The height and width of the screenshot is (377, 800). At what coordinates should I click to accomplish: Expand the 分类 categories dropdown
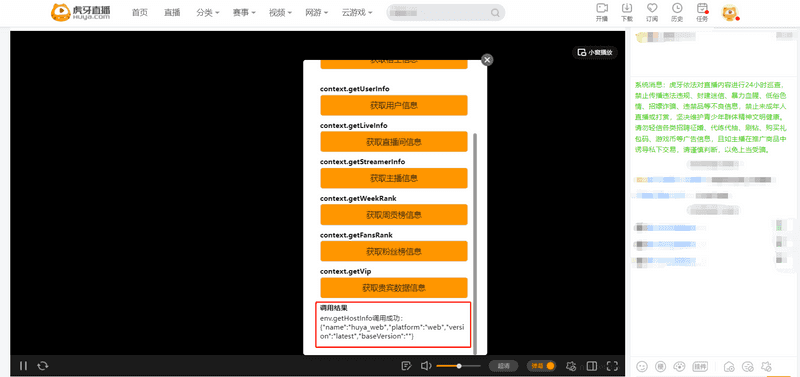point(208,13)
